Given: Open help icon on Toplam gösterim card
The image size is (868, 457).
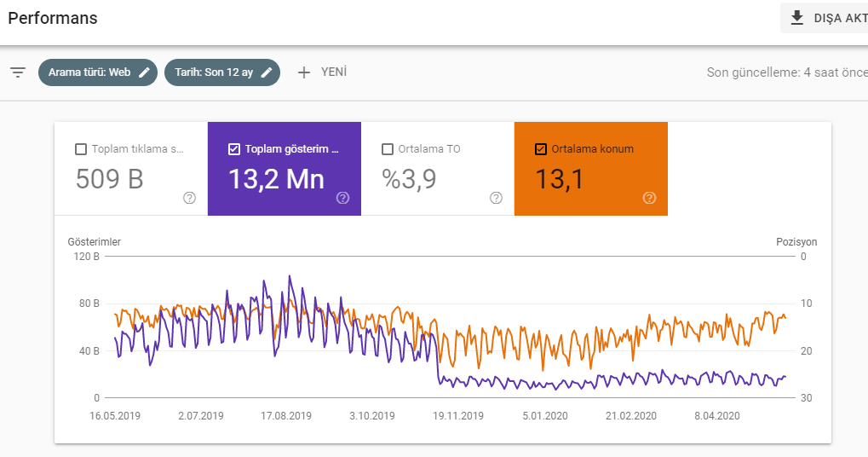Looking at the screenshot, I should (342, 198).
